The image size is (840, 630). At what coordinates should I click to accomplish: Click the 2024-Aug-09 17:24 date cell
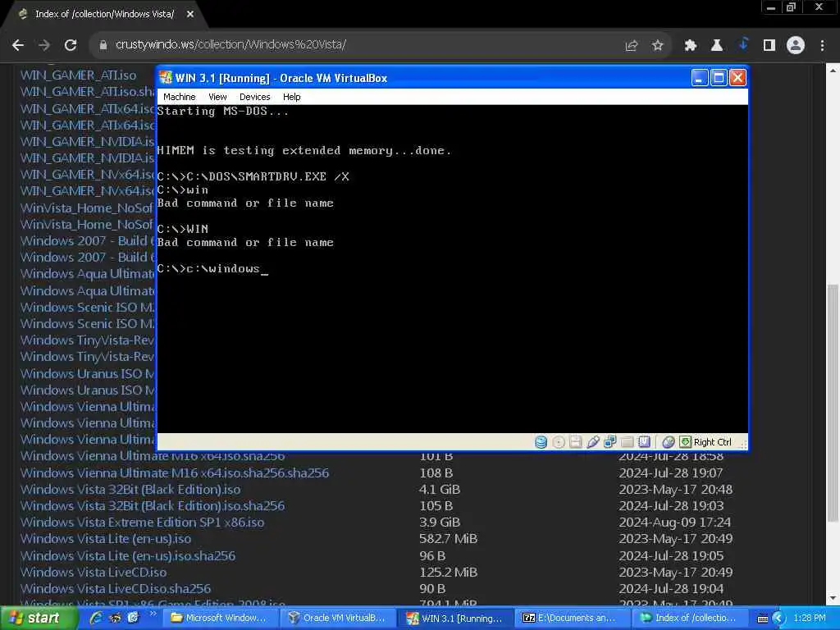click(x=675, y=523)
